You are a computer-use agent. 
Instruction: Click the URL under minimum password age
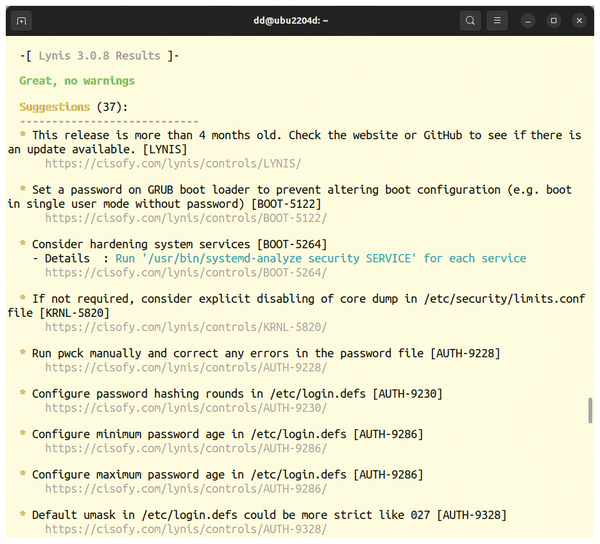[186, 448]
